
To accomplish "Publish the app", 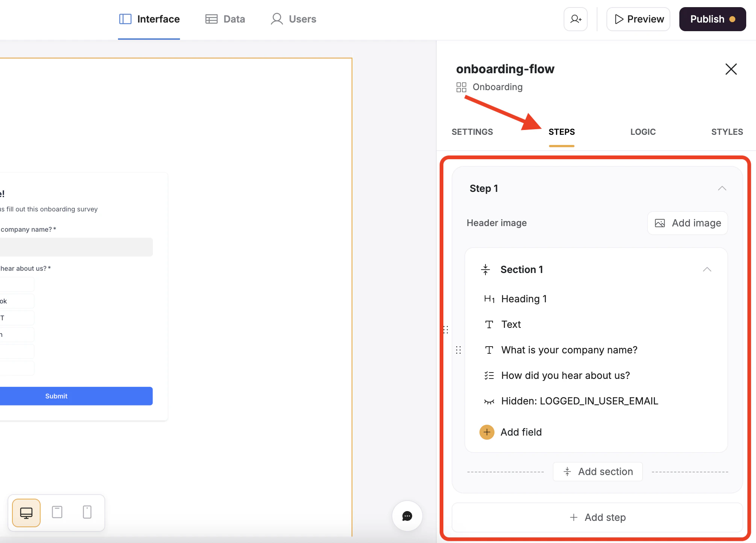I will [x=712, y=19].
